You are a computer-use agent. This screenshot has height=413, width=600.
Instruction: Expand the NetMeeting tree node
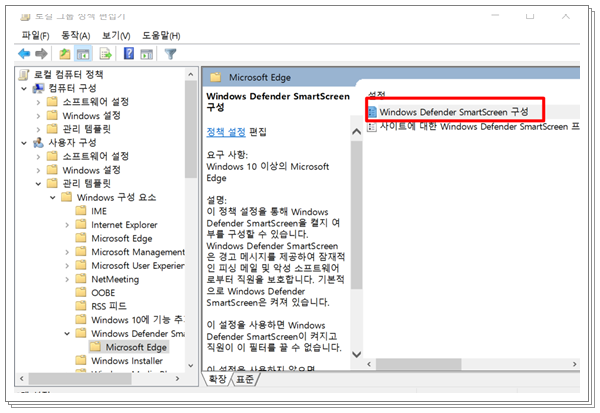coord(67,279)
